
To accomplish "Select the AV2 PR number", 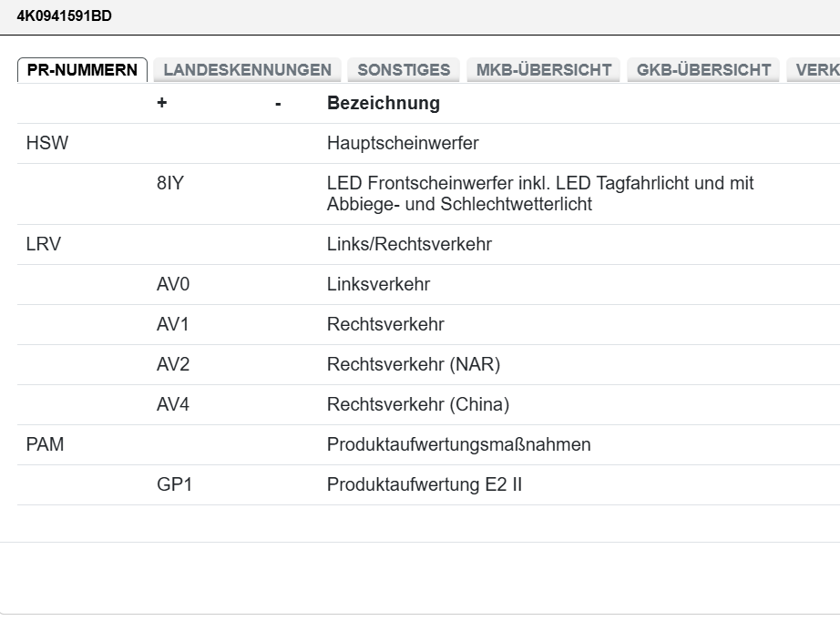I will point(173,364).
